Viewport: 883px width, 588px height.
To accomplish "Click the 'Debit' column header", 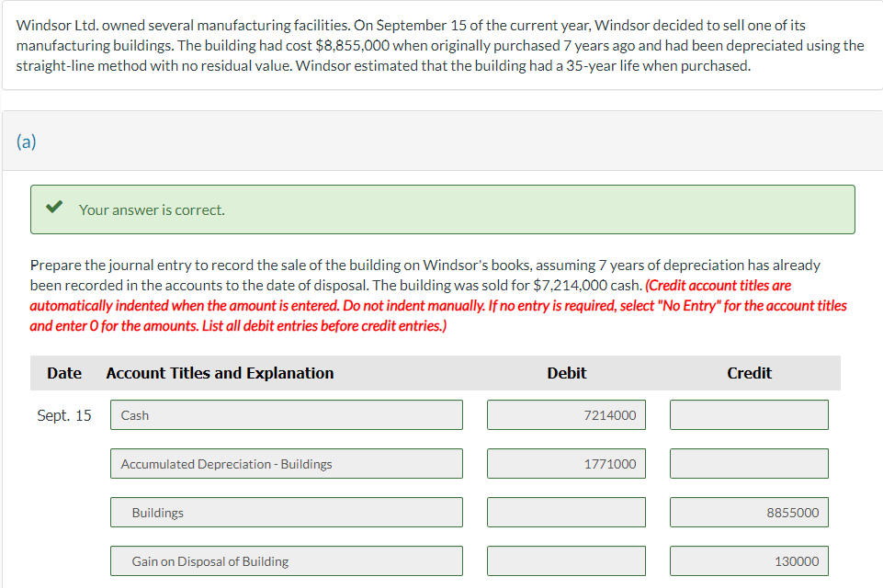I will point(567,373).
